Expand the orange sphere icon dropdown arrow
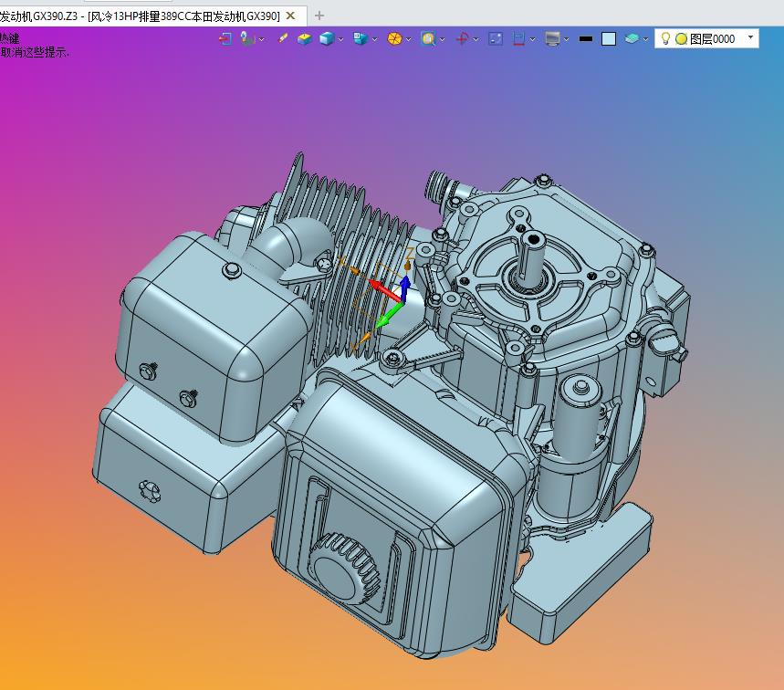784x690 pixels. pyautogui.click(x=409, y=39)
